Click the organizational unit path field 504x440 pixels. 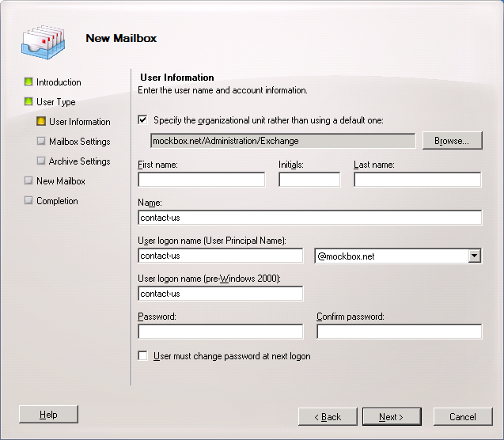(283, 141)
